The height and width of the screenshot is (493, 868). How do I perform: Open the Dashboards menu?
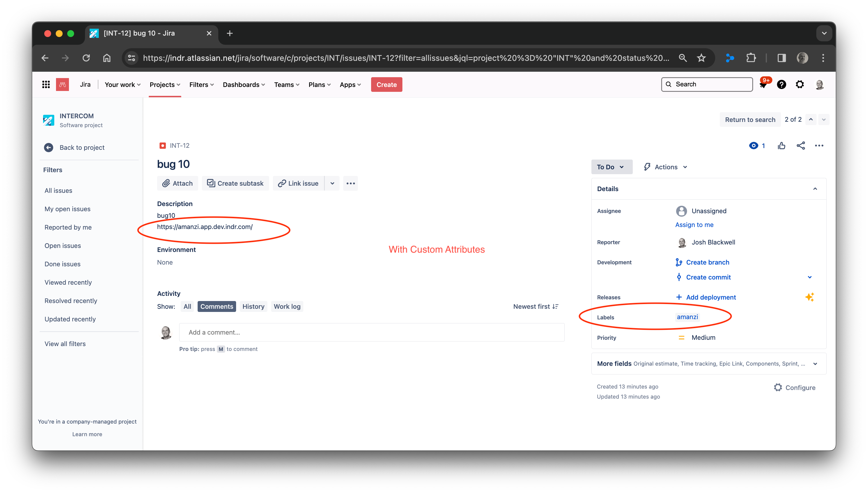pos(244,85)
